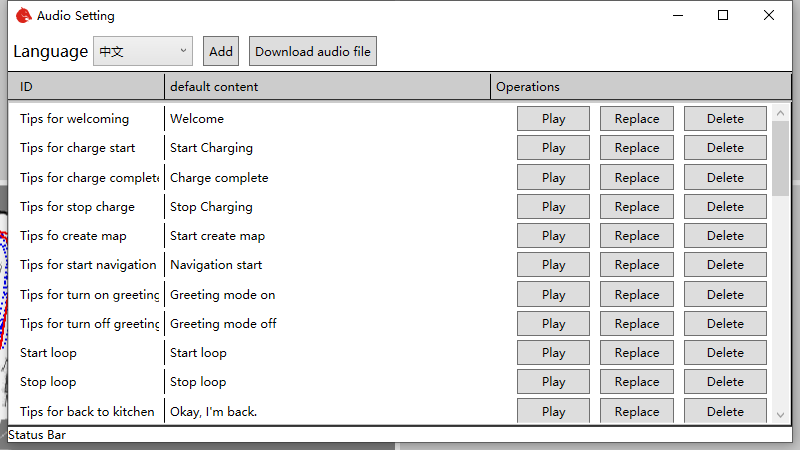The width and height of the screenshot is (800, 450).
Task: Click Download audio file button
Action: (x=313, y=51)
